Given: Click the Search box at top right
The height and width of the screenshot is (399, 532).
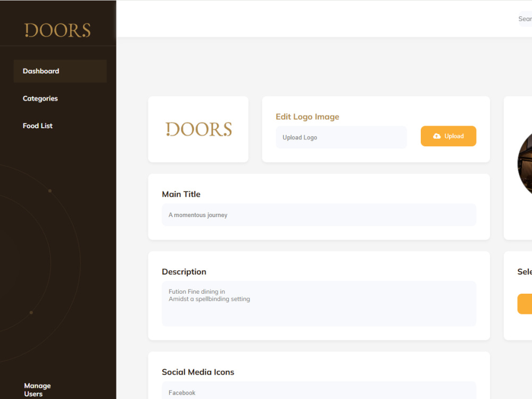Looking at the screenshot, I should [525, 19].
